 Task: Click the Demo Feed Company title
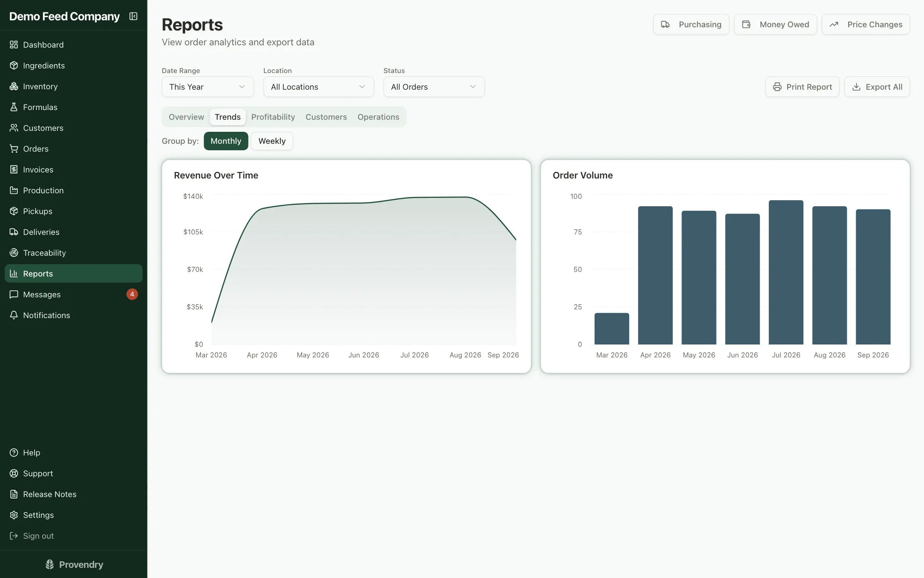point(64,17)
